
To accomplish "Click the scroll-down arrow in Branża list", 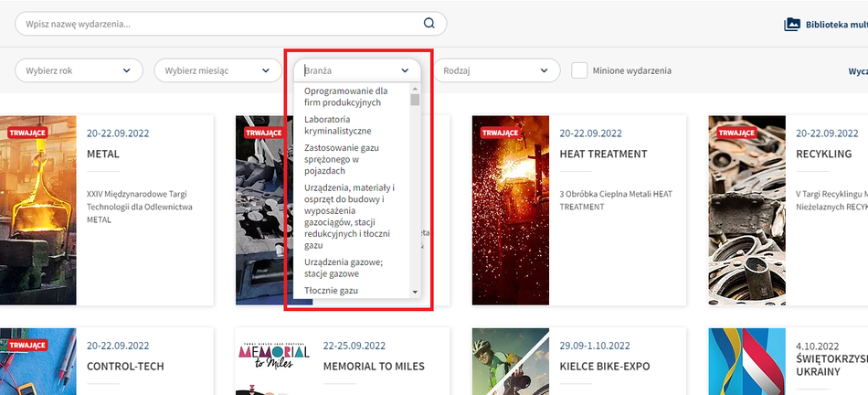I will click(415, 292).
